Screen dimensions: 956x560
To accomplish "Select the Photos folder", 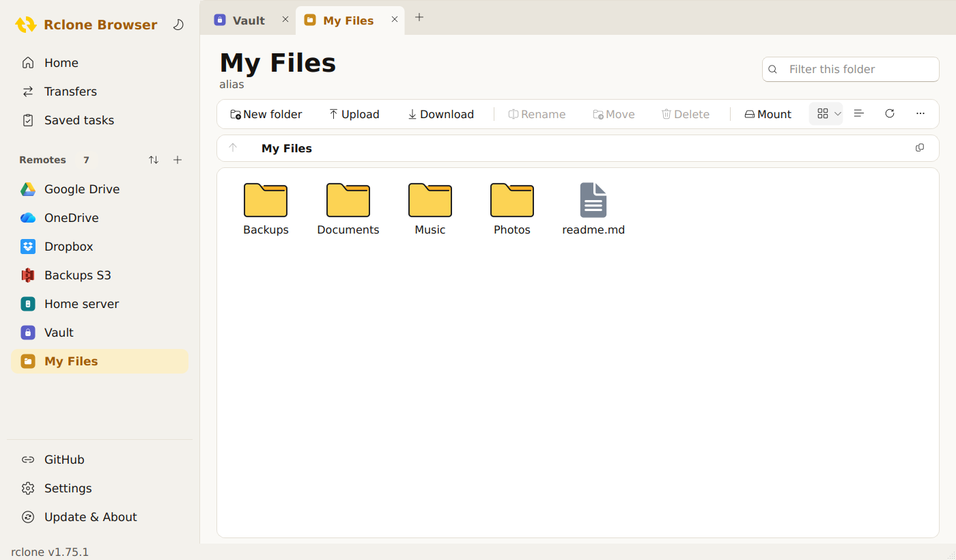I will click(512, 210).
